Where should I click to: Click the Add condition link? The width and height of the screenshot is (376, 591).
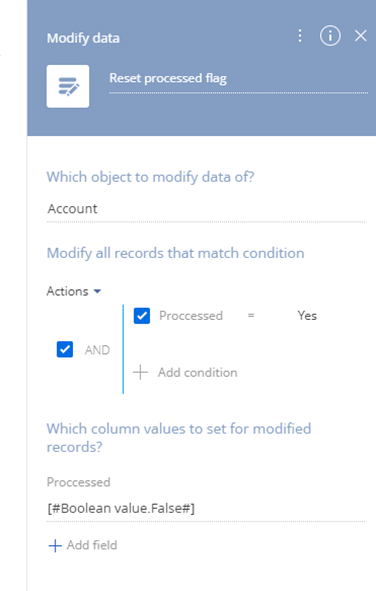click(197, 372)
